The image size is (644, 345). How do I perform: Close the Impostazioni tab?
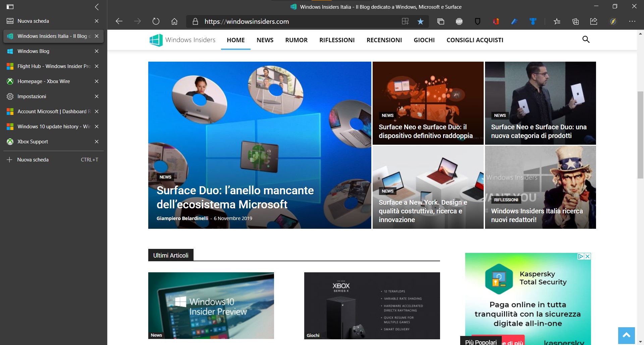pyautogui.click(x=97, y=96)
